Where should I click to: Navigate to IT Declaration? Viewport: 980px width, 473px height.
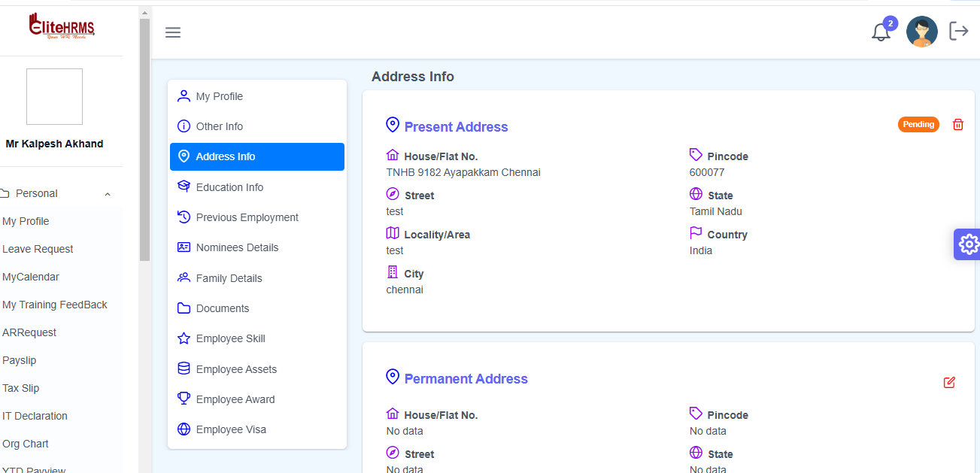[x=35, y=416]
